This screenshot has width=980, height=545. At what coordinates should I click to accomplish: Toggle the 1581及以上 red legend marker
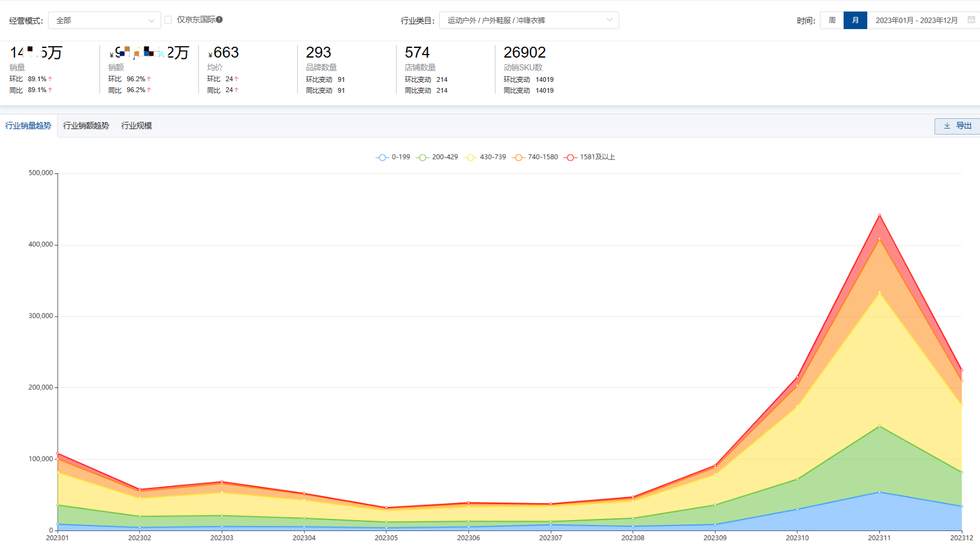pyautogui.click(x=570, y=158)
